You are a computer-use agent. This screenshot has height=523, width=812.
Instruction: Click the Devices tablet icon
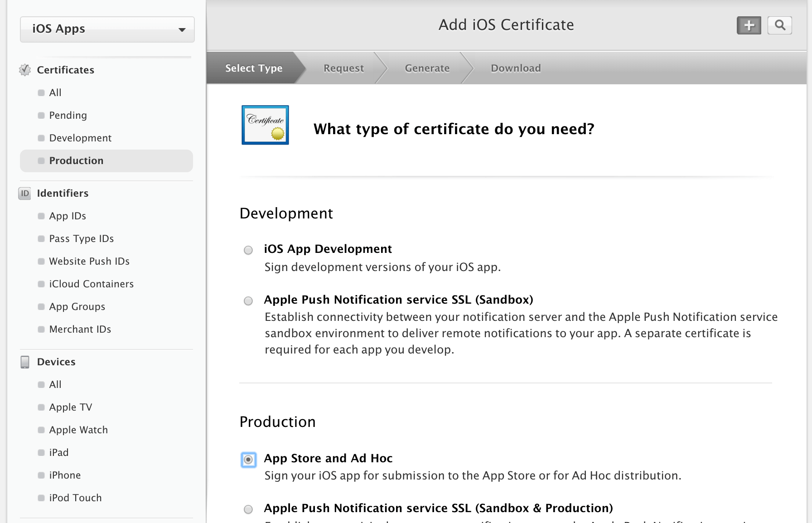(25, 362)
